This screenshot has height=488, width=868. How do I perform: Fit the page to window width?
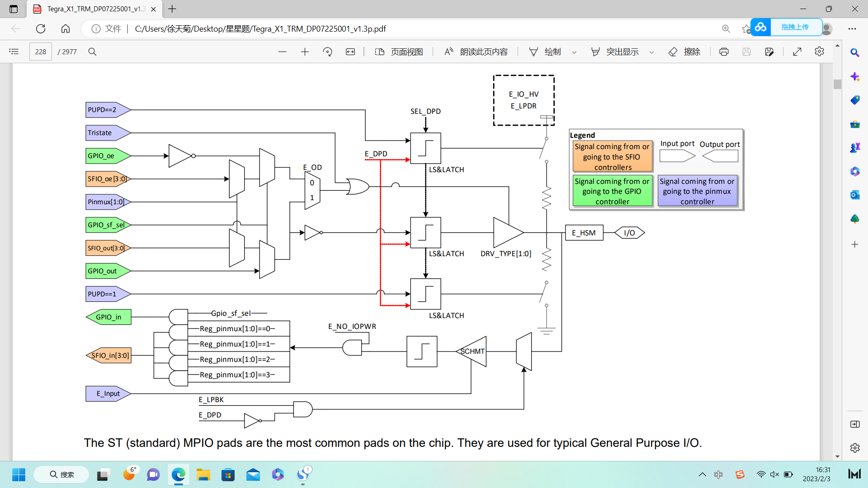click(x=350, y=52)
